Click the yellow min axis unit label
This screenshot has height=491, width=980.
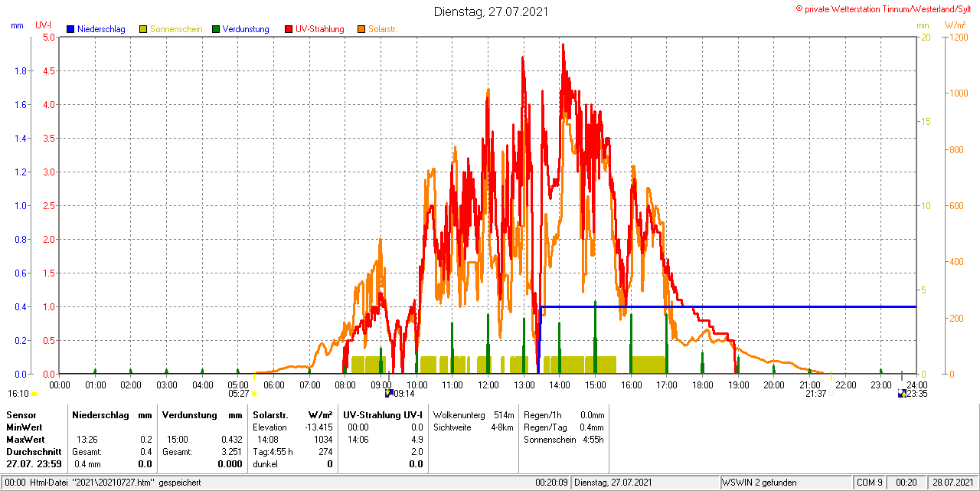pyautogui.click(x=923, y=25)
